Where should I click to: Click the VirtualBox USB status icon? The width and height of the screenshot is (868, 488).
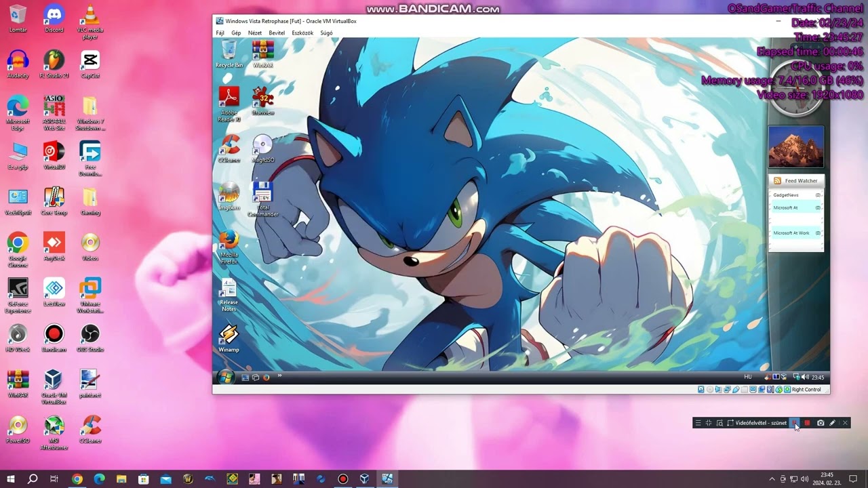736,390
